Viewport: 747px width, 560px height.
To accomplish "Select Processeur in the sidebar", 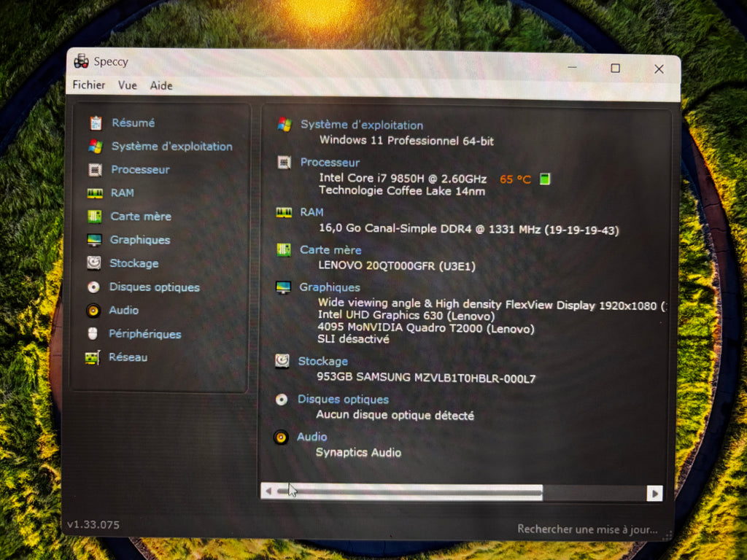I will coord(141,169).
